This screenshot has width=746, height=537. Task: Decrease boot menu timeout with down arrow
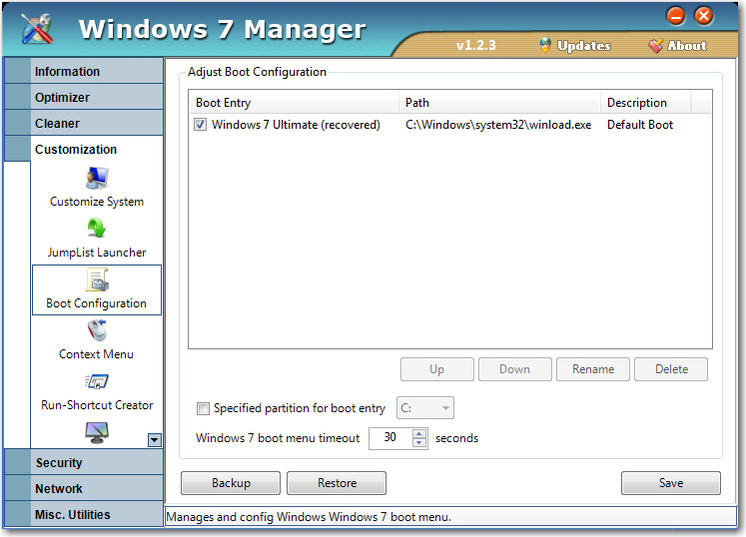(419, 443)
